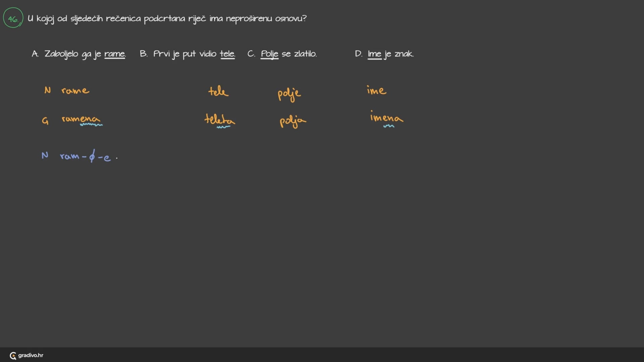Click the handwritten orange word polja
Screen dimensions: 644x362
click(x=293, y=121)
